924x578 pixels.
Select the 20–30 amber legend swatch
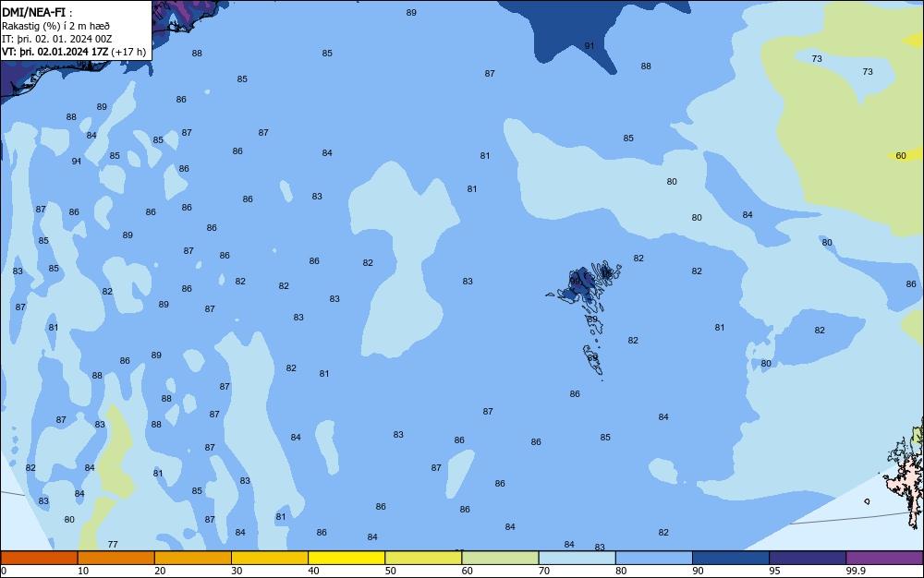pyautogui.click(x=193, y=558)
